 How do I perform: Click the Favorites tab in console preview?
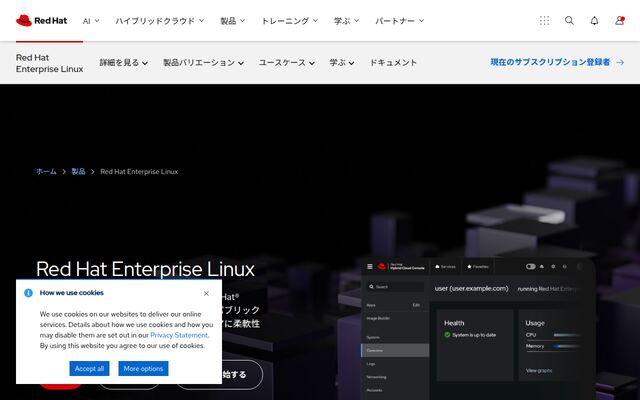(x=478, y=267)
